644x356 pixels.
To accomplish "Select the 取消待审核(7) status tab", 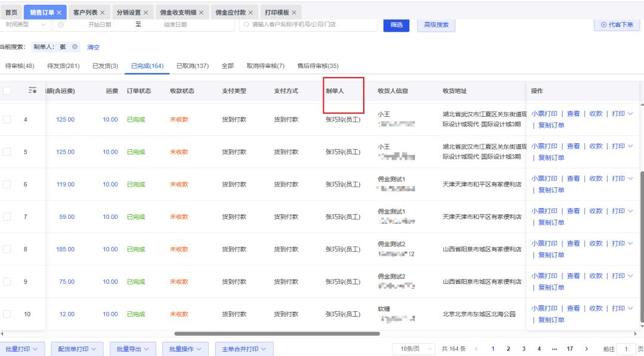I will pyautogui.click(x=265, y=66).
